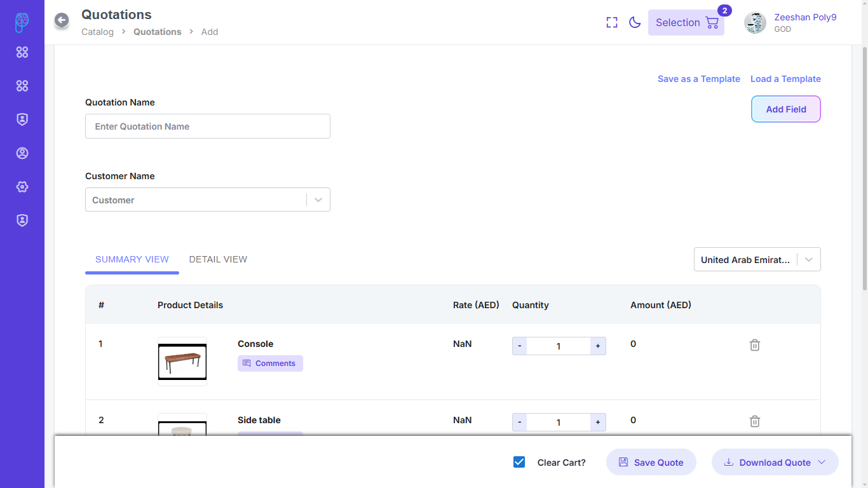Toggle fullscreen mode icon in header

tap(612, 23)
